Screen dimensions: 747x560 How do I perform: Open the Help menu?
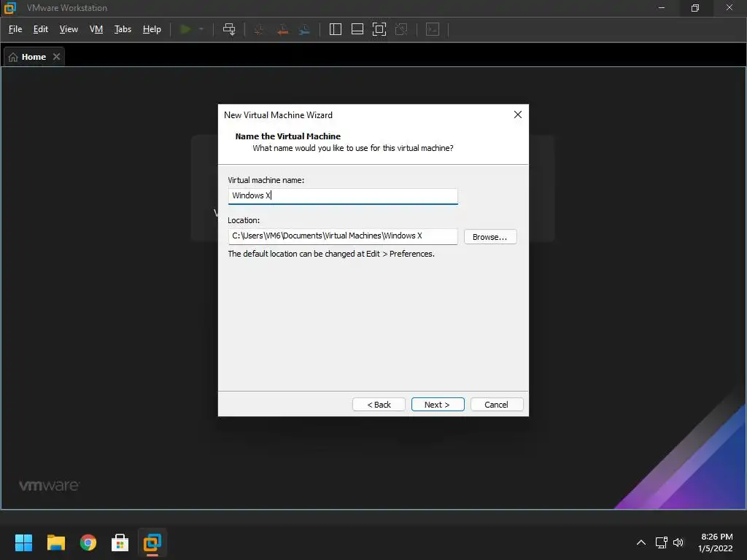(152, 29)
